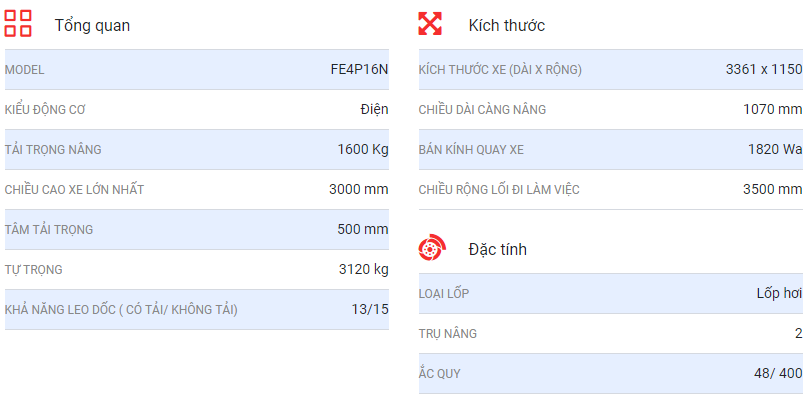Click the red grid Tổng quan icon

(x=18, y=24)
